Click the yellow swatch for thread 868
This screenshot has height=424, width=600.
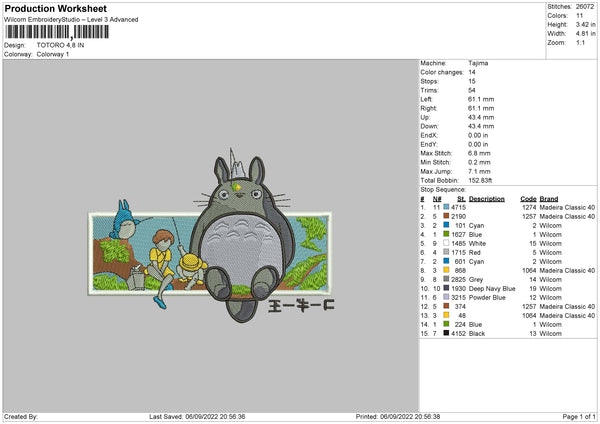446,270
